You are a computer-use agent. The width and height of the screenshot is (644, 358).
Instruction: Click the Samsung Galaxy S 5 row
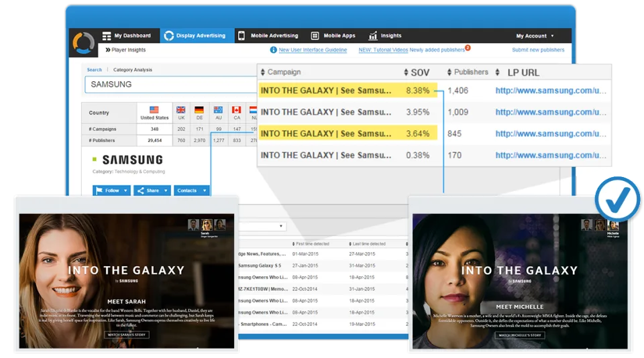click(x=323, y=265)
